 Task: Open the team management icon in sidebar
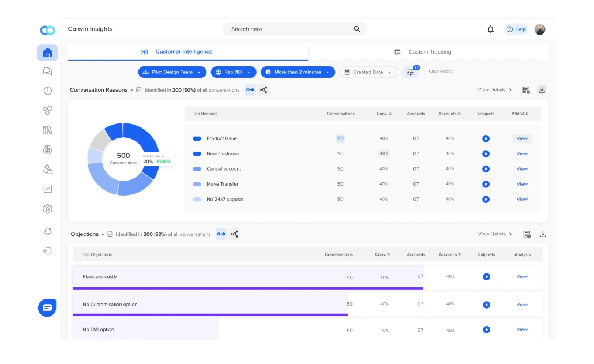47,168
